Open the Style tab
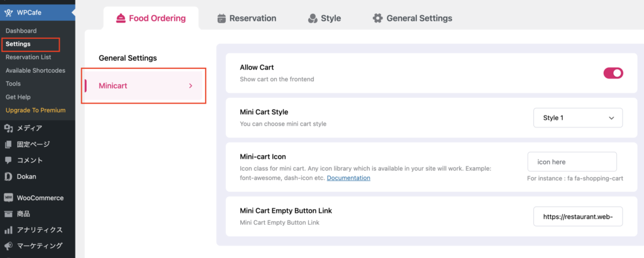Image resolution: width=644 pixels, height=258 pixels. (324, 18)
